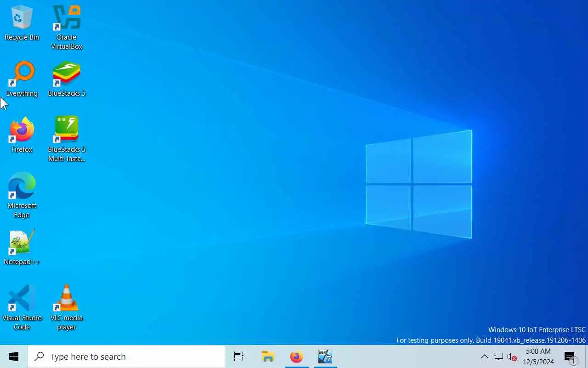Select the BlueStacks 5 desktop shortcut

click(67, 79)
